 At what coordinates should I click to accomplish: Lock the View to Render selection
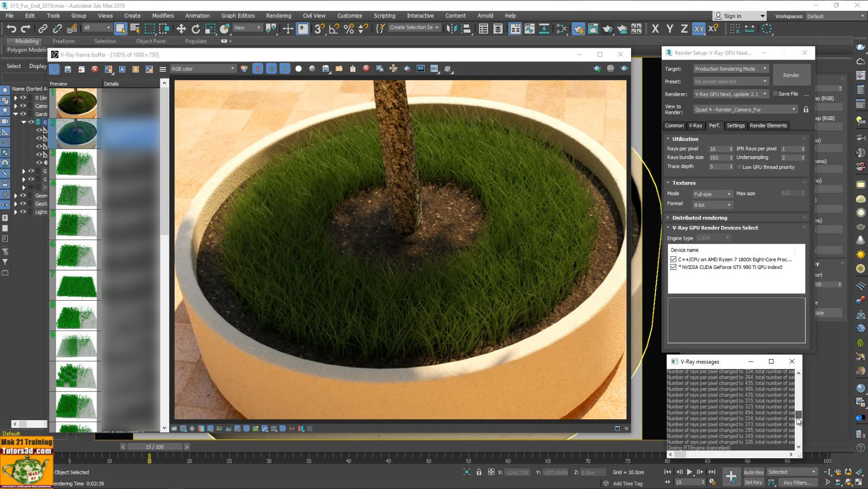click(806, 109)
